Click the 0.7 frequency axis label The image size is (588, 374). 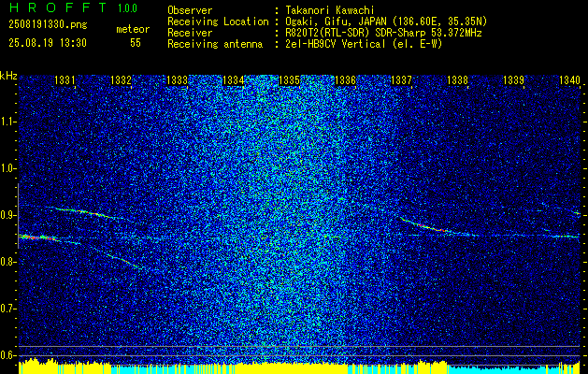point(8,309)
